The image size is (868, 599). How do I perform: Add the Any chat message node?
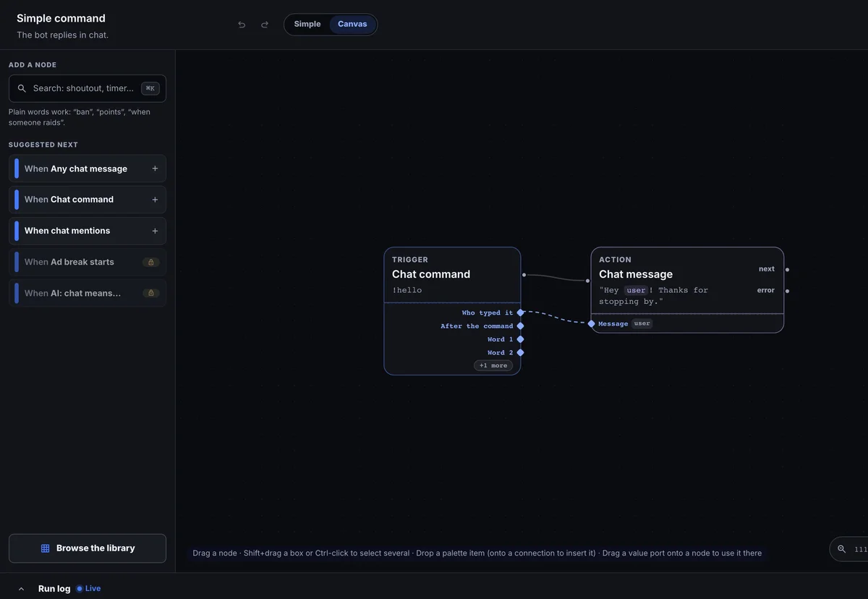(x=88, y=169)
